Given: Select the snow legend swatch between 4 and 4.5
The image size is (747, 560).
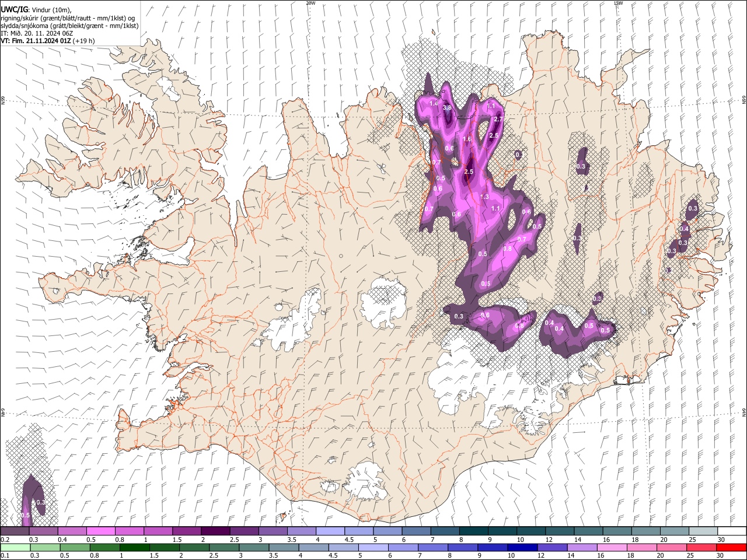Looking at the screenshot, I should (330, 531).
